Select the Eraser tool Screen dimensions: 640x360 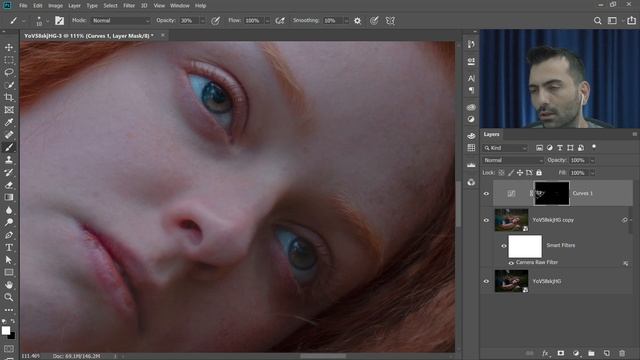click(9, 185)
